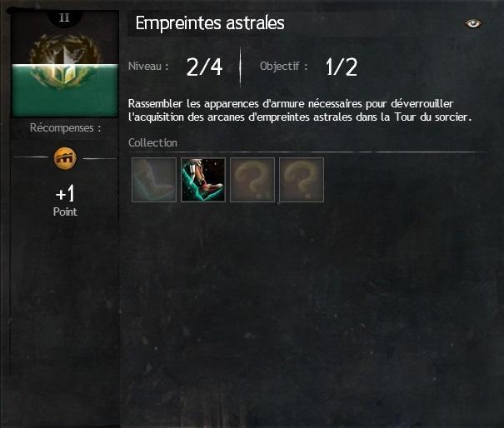
Task: Click the Point label under rewards
Action: click(65, 212)
